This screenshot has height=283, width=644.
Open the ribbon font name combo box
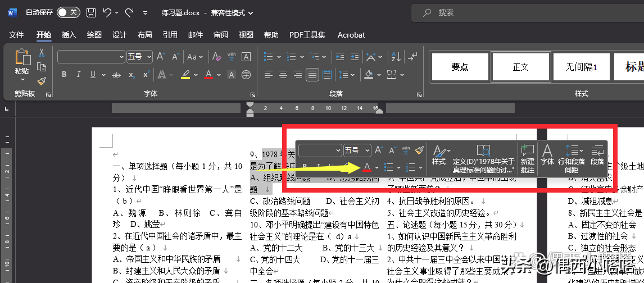(91, 57)
